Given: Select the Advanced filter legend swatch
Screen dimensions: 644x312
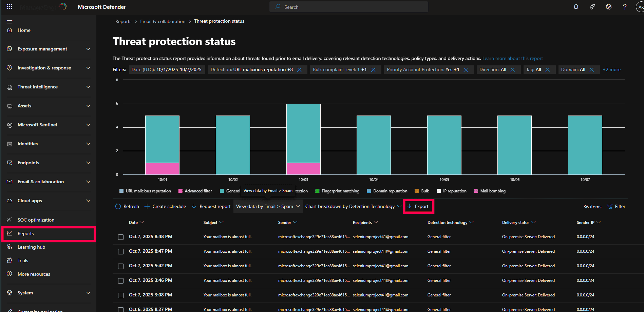Looking at the screenshot, I should coord(180,191).
